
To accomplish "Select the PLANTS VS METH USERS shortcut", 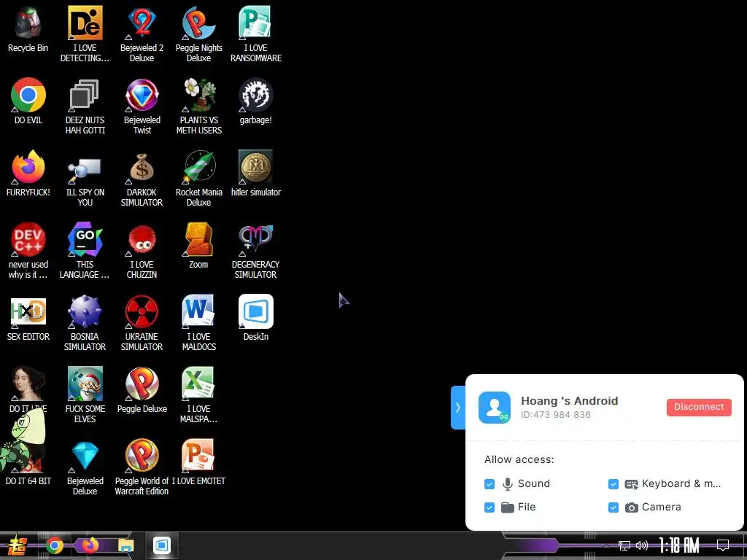I will click(x=198, y=106).
